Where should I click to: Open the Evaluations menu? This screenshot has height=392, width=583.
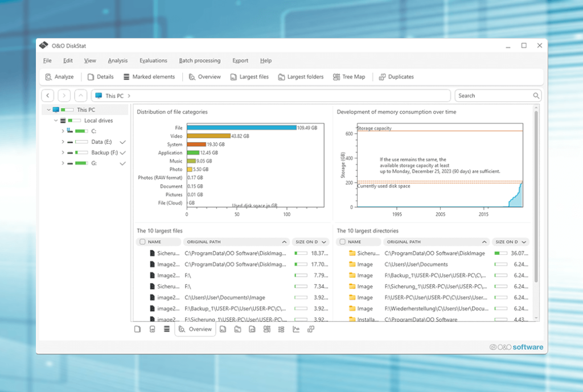pos(153,60)
